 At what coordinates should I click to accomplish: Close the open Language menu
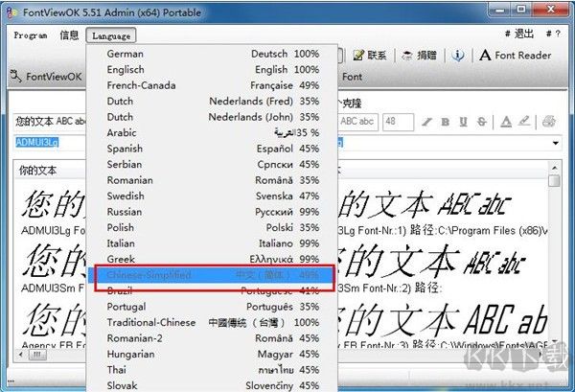(x=112, y=35)
